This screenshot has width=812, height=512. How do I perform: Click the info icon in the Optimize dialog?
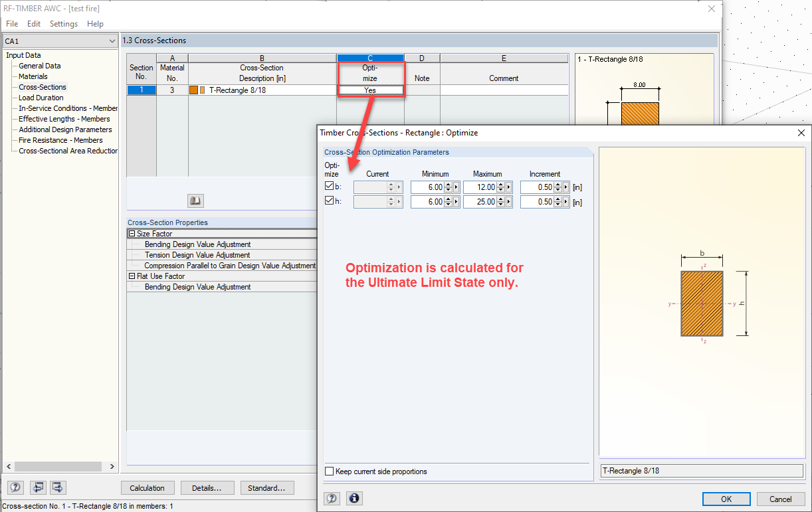[x=354, y=498]
